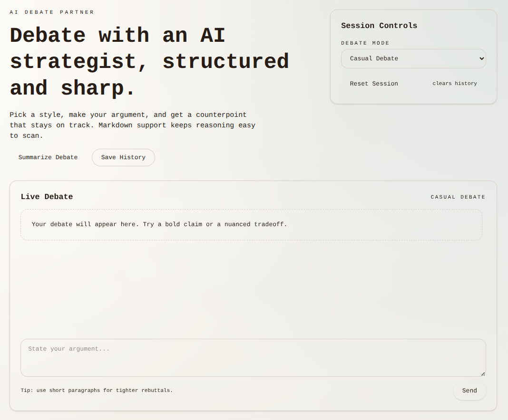Click the Reset Session button

374,84
